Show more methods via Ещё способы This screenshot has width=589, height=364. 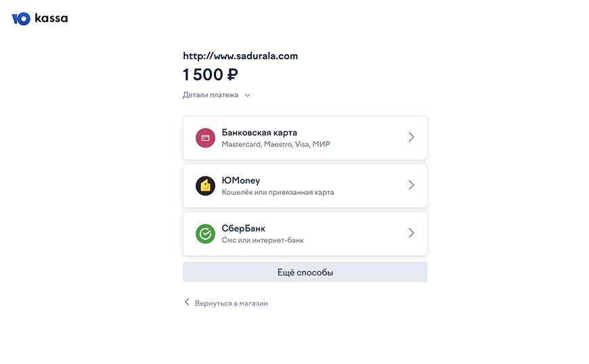pos(305,273)
